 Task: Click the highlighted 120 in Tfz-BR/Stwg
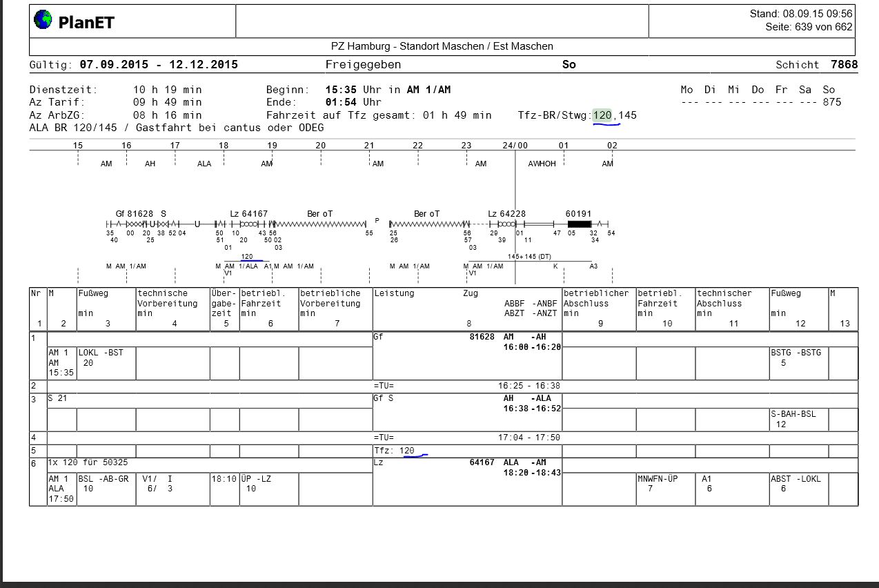pyautogui.click(x=602, y=115)
